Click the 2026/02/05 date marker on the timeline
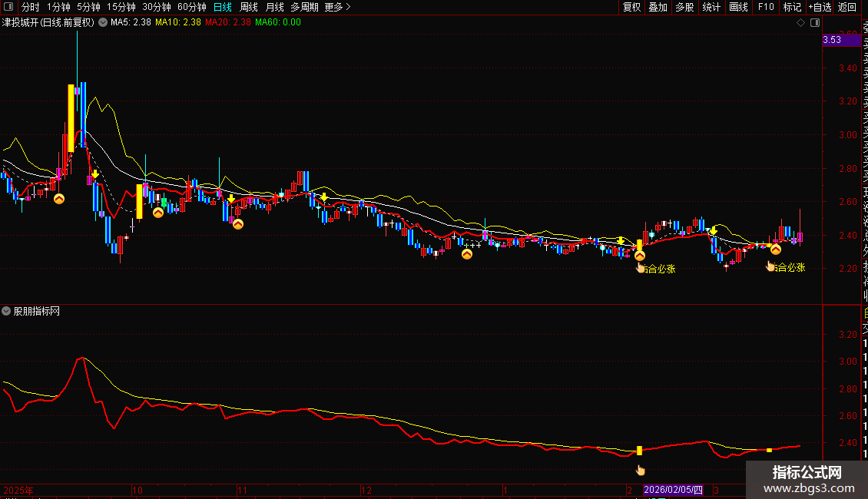Image resolution: width=868 pixels, height=499 pixels. [x=673, y=489]
